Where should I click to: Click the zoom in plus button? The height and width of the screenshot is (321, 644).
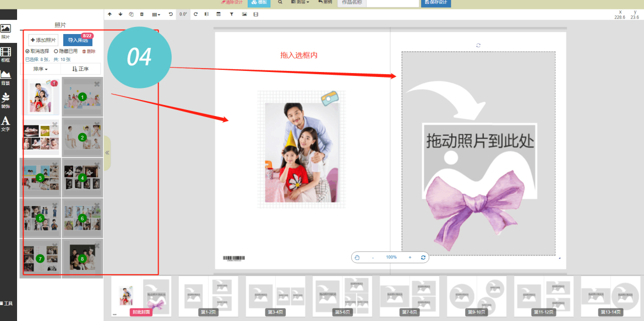(410, 257)
